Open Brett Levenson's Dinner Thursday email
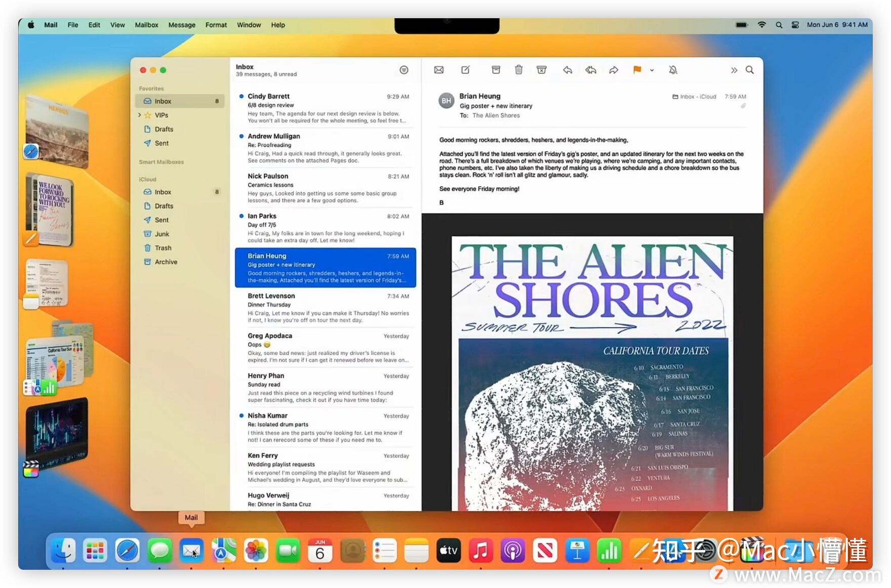This screenshot has height=588, width=891. click(x=324, y=309)
